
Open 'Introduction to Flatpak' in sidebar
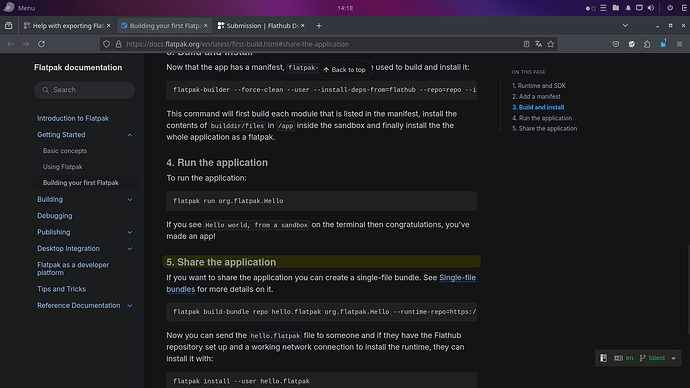[x=73, y=118]
